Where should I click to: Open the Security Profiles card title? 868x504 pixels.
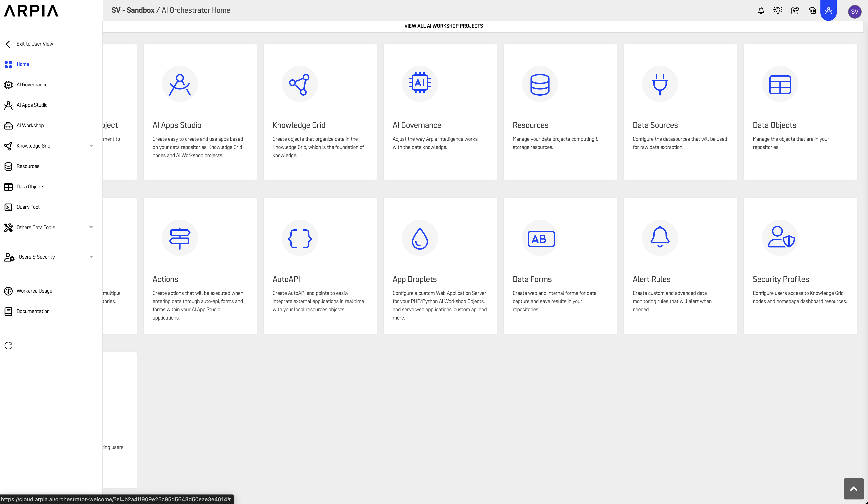(781, 279)
